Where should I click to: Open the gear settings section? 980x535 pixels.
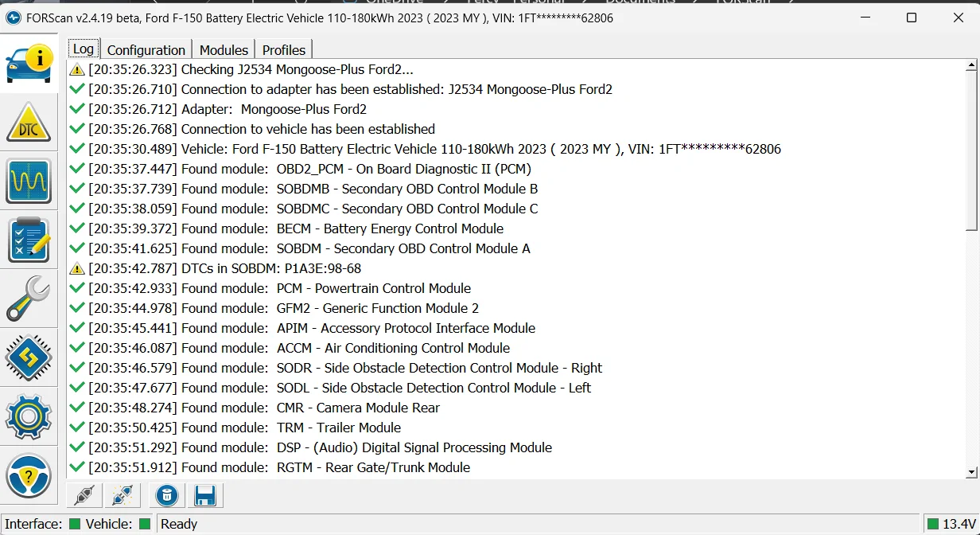[29, 416]
